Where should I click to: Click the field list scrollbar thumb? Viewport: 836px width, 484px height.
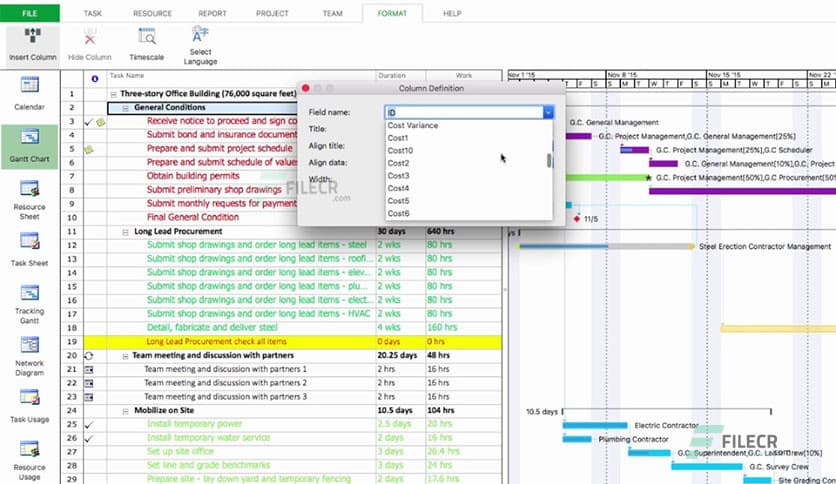pyautogui.click(x=549, y=160)
